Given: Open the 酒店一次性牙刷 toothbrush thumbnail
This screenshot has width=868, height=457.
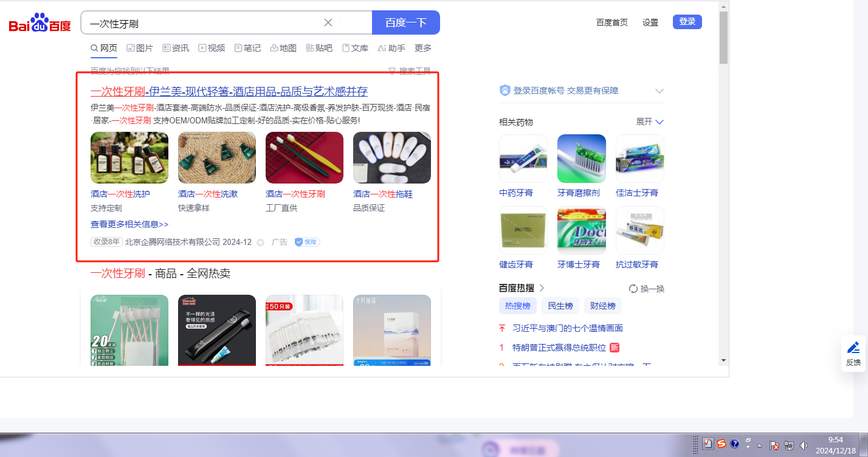Looking at the screenshot, I should pos(305,157).
